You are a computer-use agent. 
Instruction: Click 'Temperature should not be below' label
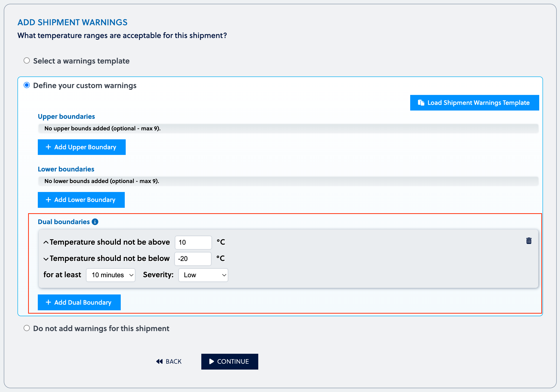pos(109,258)
